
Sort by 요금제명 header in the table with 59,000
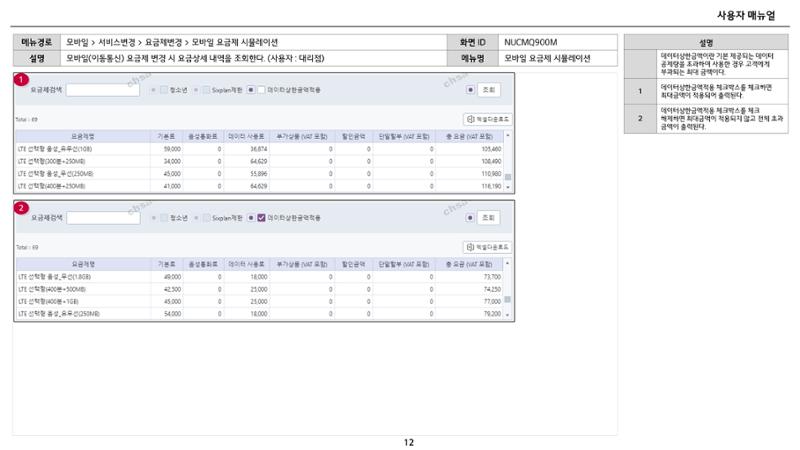tap(83, 136)
